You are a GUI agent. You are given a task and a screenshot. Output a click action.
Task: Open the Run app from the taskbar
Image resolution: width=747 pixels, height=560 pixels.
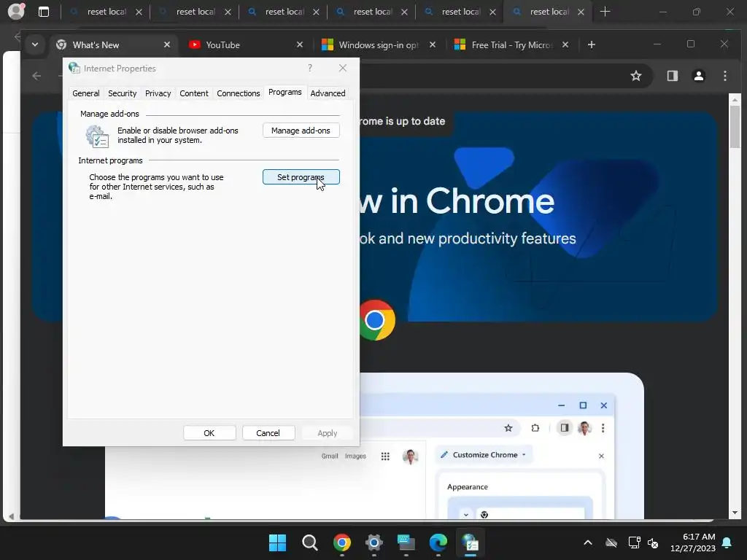click(406, 542)
